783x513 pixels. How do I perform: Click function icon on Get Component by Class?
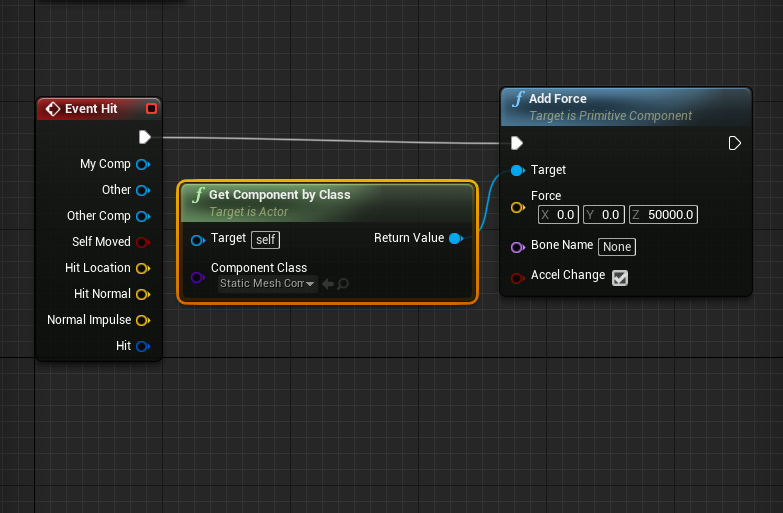click(x=198, y=195)
